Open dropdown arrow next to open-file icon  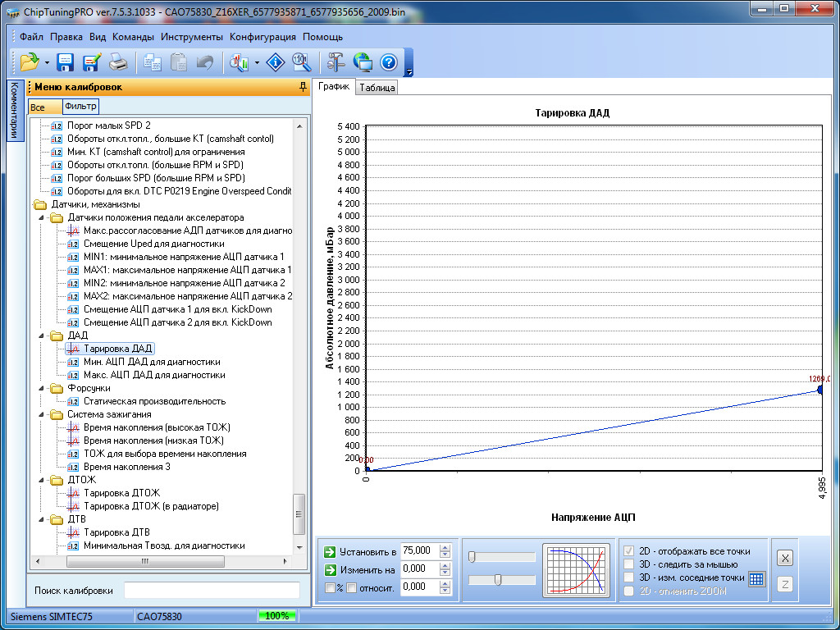click(x=47, y=62)
